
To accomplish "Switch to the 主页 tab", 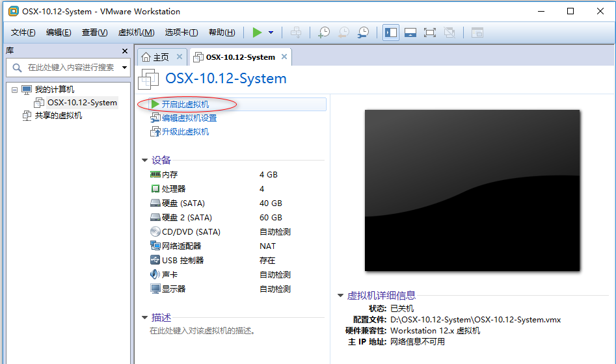I will coord(156,57).
